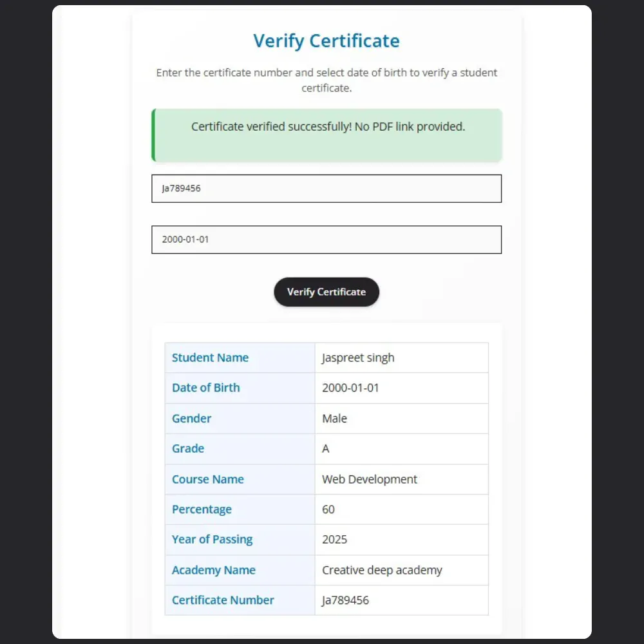This screenshot has height=644, width=644.
Task: Click the Male value cell
Action: [x=401, y=419]
